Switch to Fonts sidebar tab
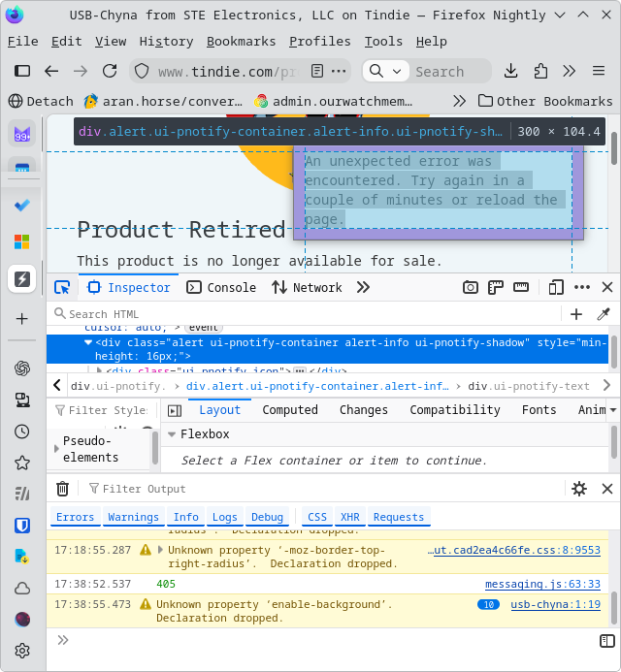 point(539,410)
